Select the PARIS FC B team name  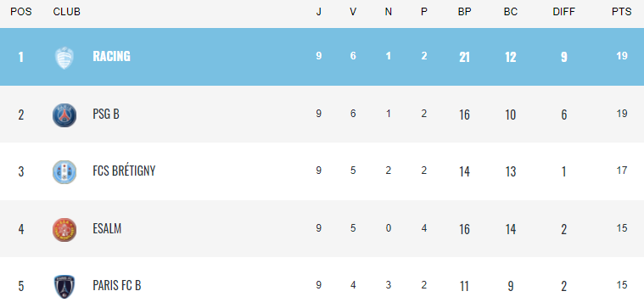point(117,285)
